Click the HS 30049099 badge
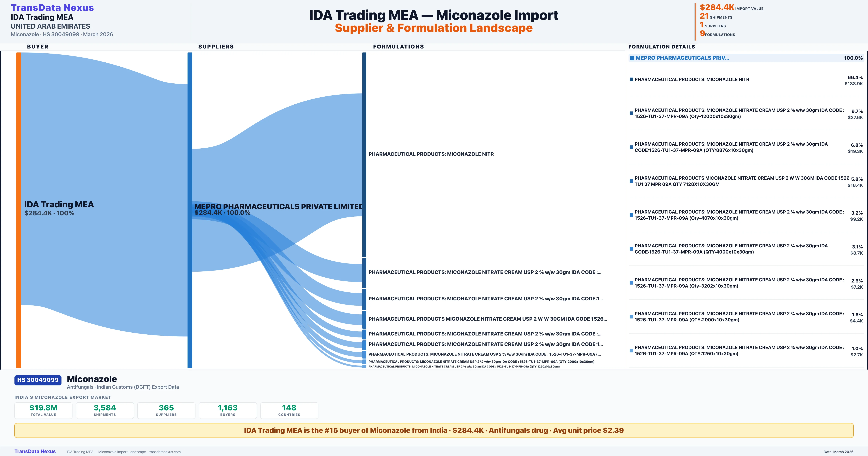The image size is (868, 456). [x=38, y=380]
